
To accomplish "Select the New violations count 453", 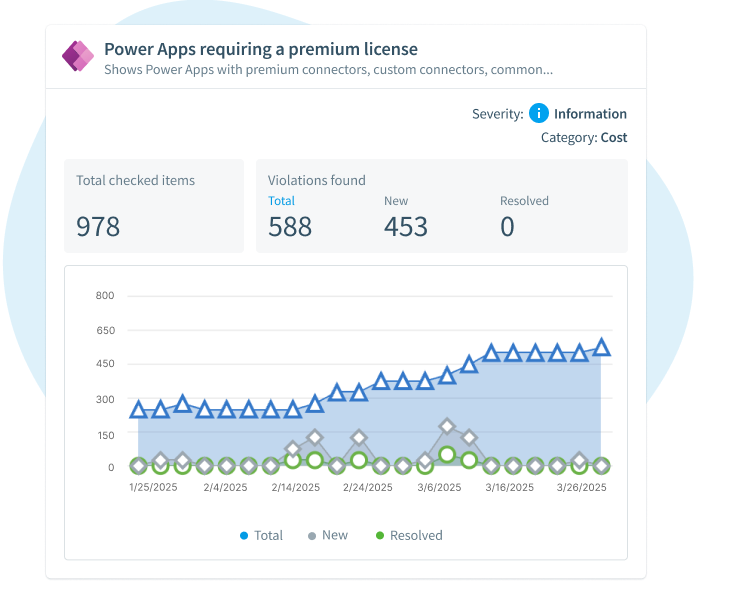I will click(406, 227).
